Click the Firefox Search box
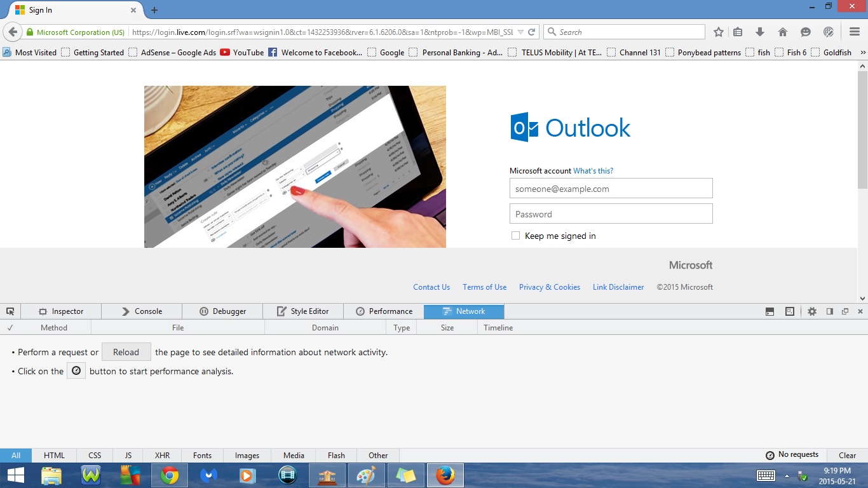The height and width of the screenshot is (488, 868). click(x=624, y=32)
